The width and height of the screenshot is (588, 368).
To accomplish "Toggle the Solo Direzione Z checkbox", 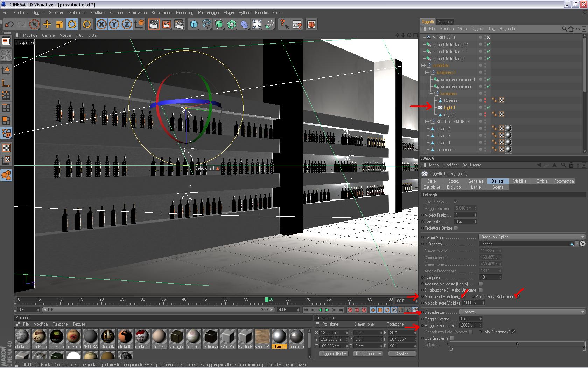I will (x=513, y=332).
